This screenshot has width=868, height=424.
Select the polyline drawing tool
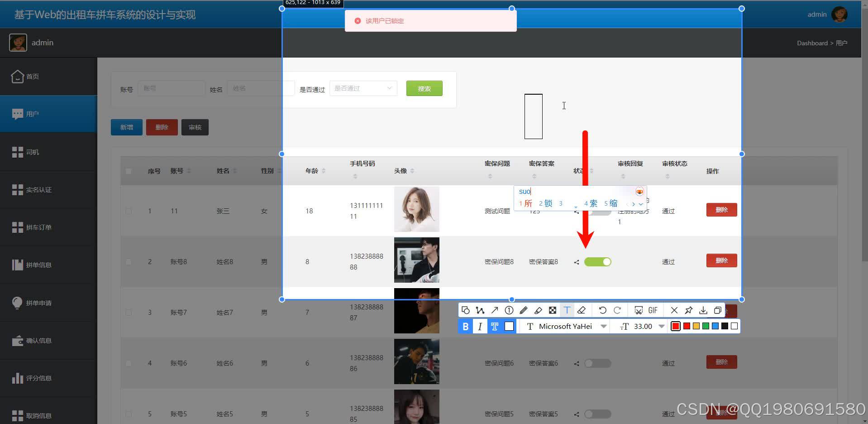coord(480,310)
